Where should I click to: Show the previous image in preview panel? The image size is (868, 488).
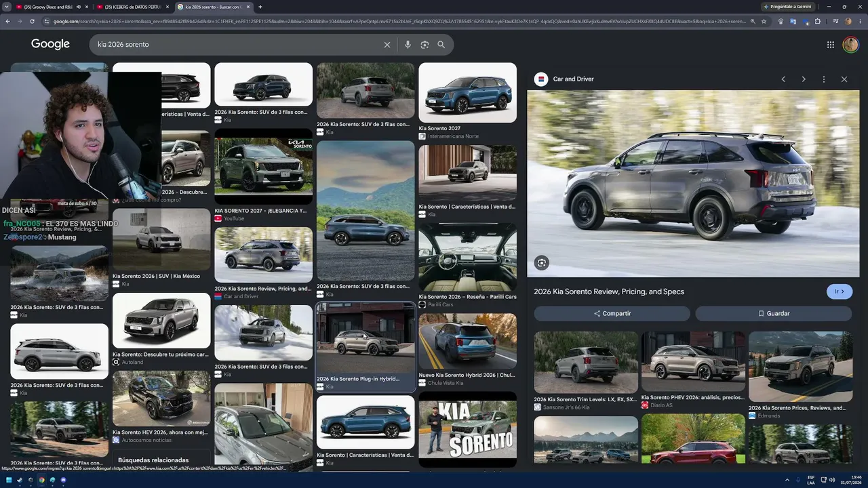pos(783,79)
